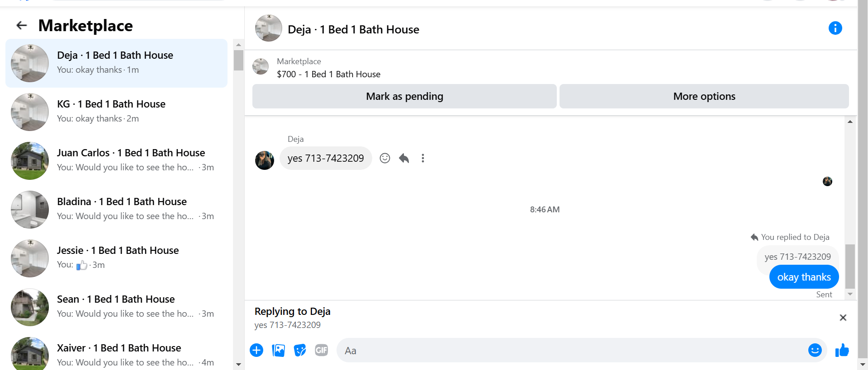Viewport: 868px width, 370px height.
Task: Open KG 1 Bed 1 Bath House chat
Action: (x=116, y=112)
